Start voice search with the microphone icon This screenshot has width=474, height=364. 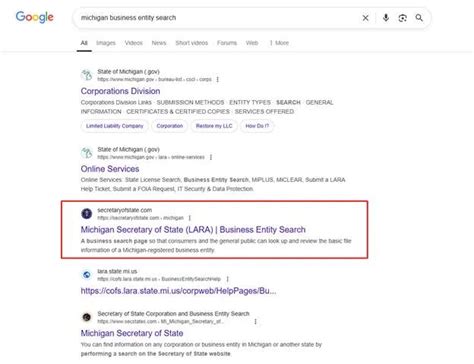pos(386,18)
